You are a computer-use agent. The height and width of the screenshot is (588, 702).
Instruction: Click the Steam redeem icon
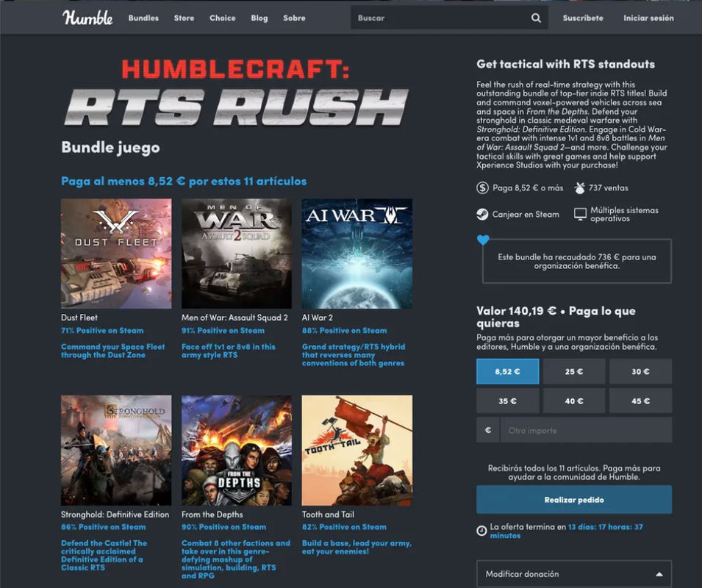coord(482,215)
